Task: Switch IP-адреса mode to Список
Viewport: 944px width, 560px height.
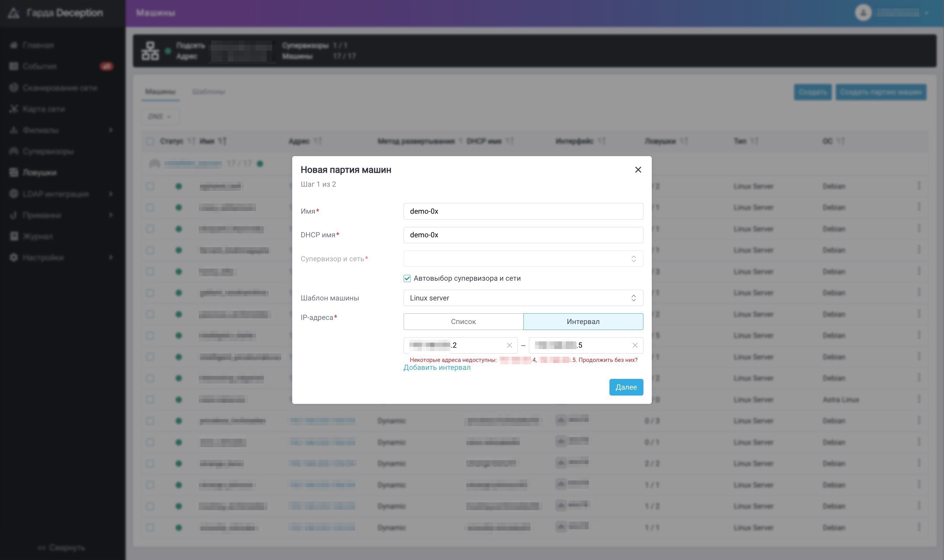Action: pos(463,322)
